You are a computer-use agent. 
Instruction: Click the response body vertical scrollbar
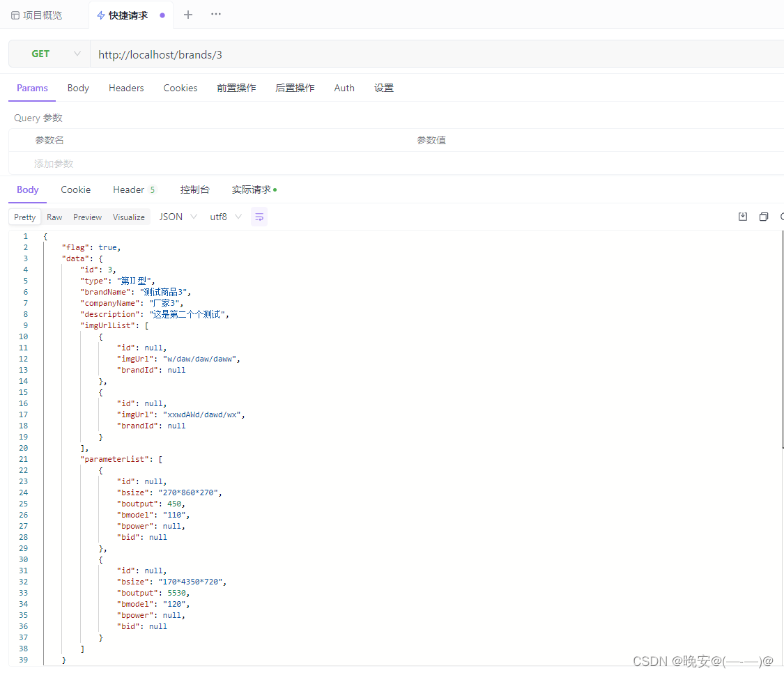coord(781,341)
